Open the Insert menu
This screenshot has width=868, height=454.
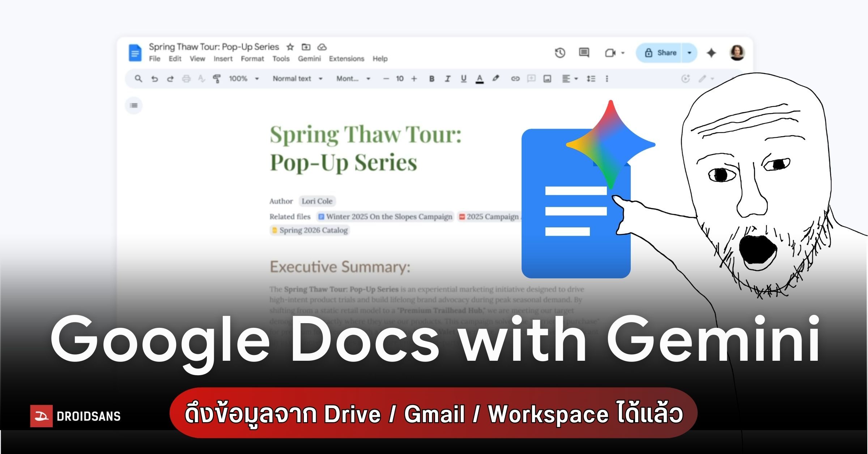tap(223, 59)
